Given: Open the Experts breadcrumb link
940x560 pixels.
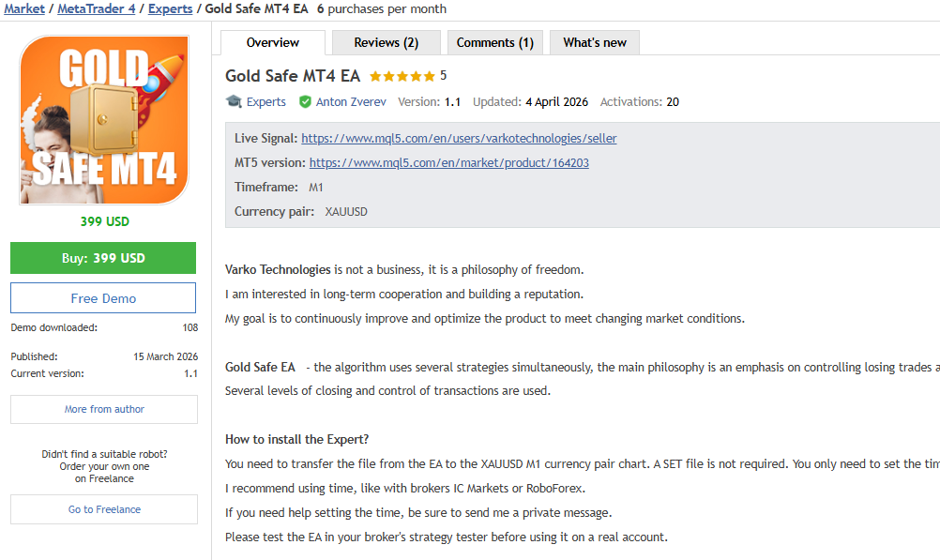Looking at the screenshot, I should [x=170, y=9].
